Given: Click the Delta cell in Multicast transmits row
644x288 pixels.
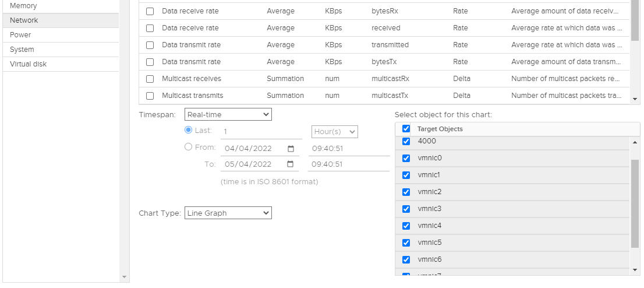Looking at the screenshot, I should [462, 96].
